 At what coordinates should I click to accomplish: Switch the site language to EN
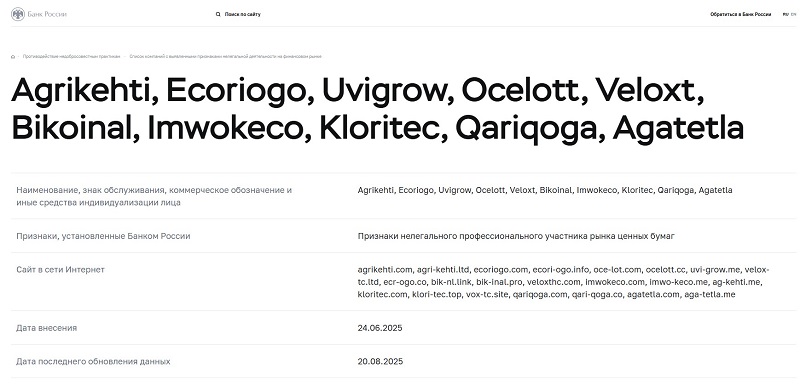click(x=793, y=15)
